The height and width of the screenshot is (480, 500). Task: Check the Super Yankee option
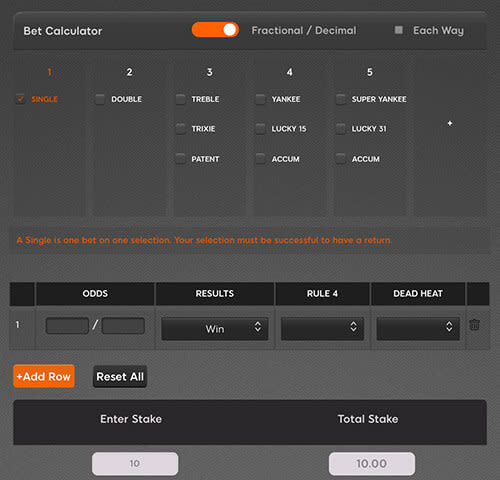(340, 99)
